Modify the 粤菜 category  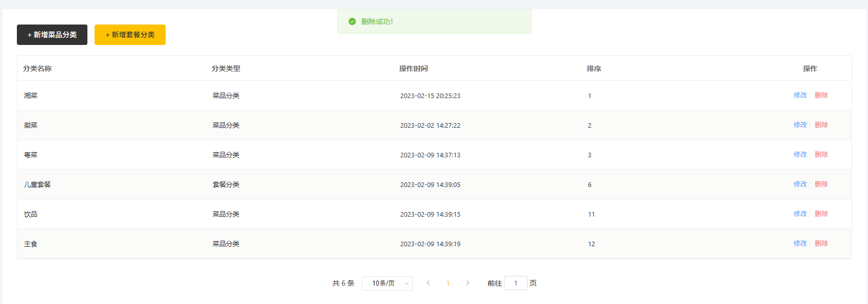pyautogui.click(x=800, y=154)
